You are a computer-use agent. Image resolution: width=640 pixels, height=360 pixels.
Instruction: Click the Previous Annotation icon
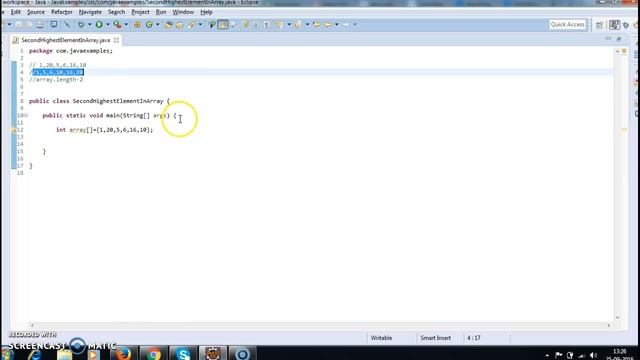point(298,24)
